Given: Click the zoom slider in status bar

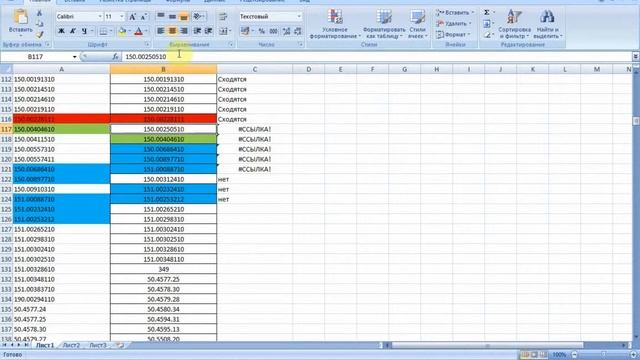Looking at the screenshot, I should tap(603, 355).
